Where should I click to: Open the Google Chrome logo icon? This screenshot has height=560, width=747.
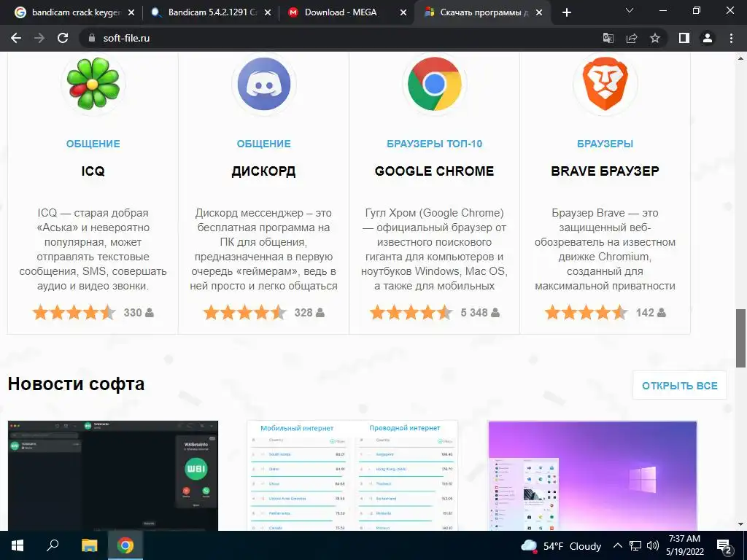coord(435,85)
